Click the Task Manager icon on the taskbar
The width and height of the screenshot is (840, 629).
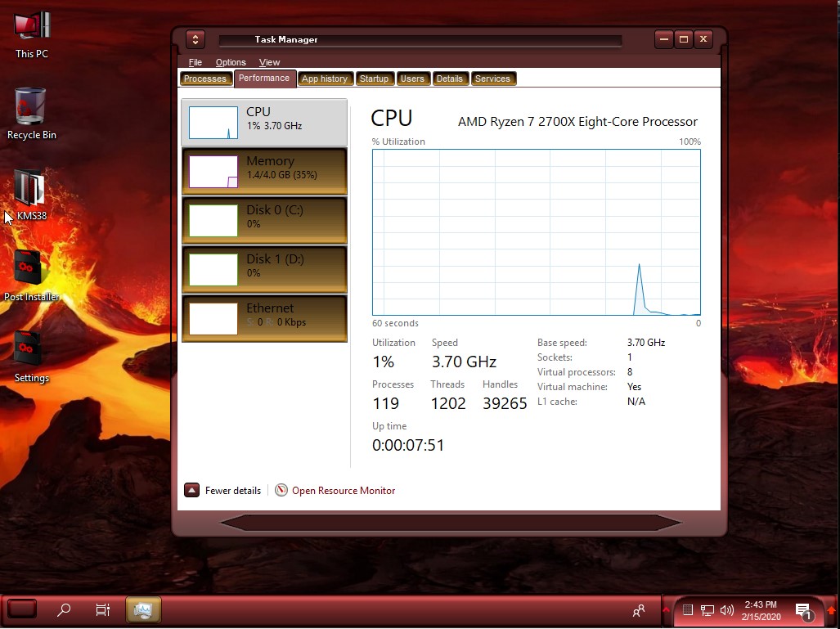pyautogui.click(x=142, y=609)
